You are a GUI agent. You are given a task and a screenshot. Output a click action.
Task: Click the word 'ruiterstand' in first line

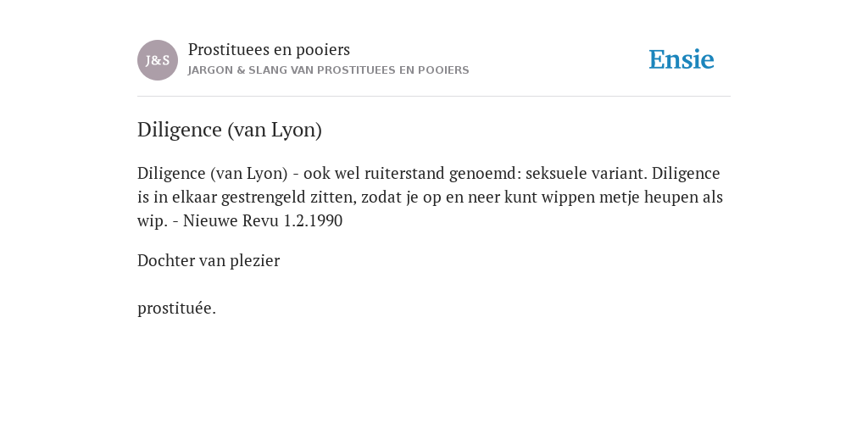[x=404, y=173]
